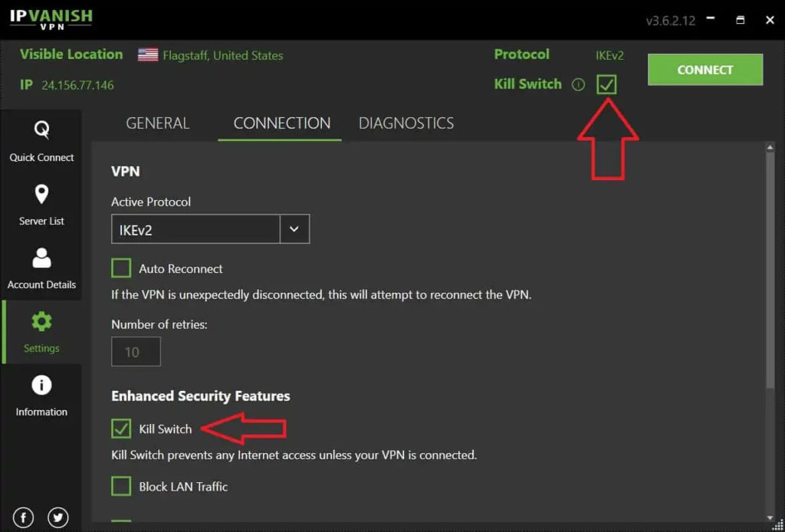785x532 pixels.
Task: Switch to the DIAGNOSTICS tab
Action: pos(406,123)
